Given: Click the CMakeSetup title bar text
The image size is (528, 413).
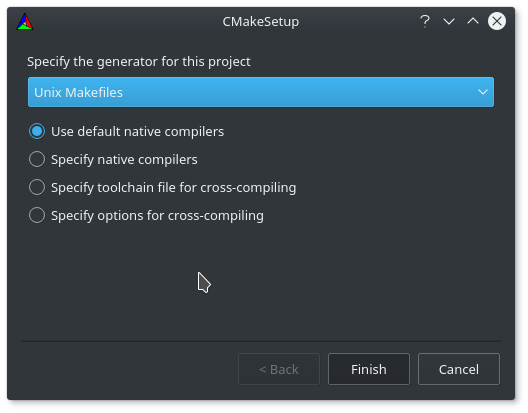Looking at the screenshot, I should (261, 22).
